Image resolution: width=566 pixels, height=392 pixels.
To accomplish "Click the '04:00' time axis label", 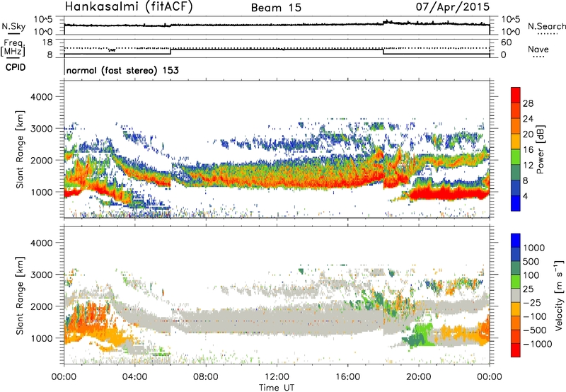I will tap(135, 377).
